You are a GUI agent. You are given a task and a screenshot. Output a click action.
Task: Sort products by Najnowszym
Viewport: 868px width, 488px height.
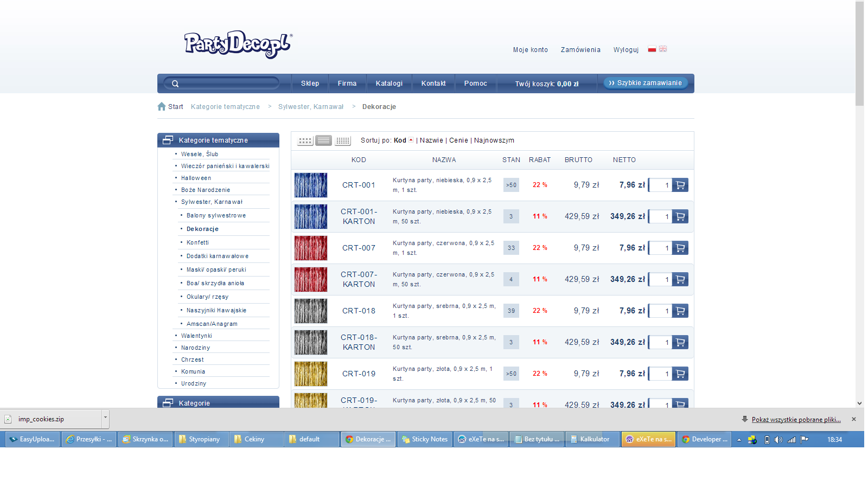click(494, 140)
